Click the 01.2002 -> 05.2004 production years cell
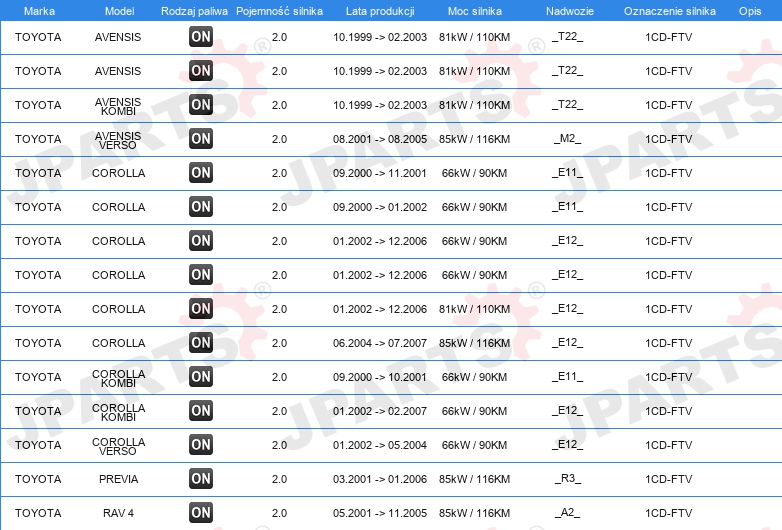Screen dimensions: 782x530 (380, 445)
